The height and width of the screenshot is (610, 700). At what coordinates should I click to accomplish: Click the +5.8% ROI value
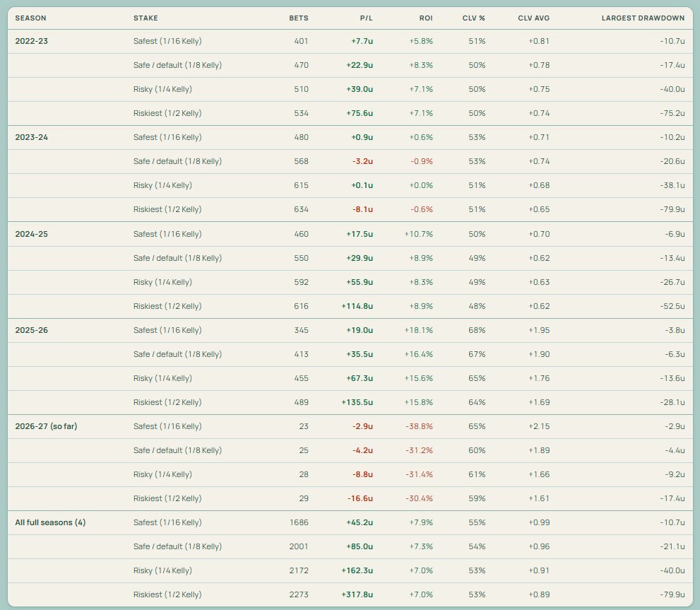[421, 41]
